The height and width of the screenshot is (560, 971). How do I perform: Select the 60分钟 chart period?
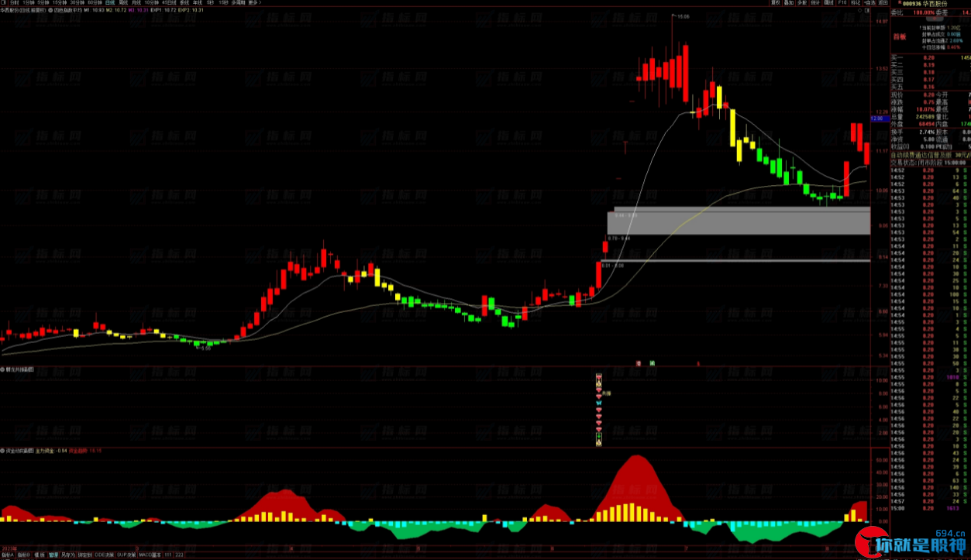point(95,3)
